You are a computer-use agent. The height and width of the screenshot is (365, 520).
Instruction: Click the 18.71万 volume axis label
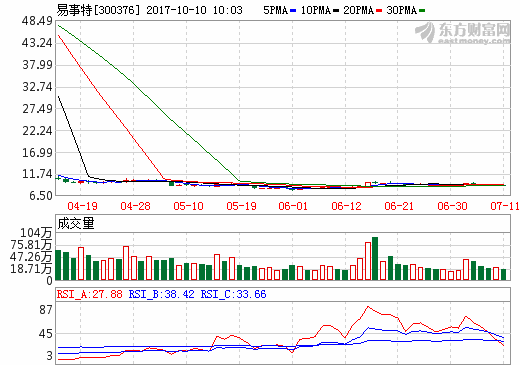(31, 269)
